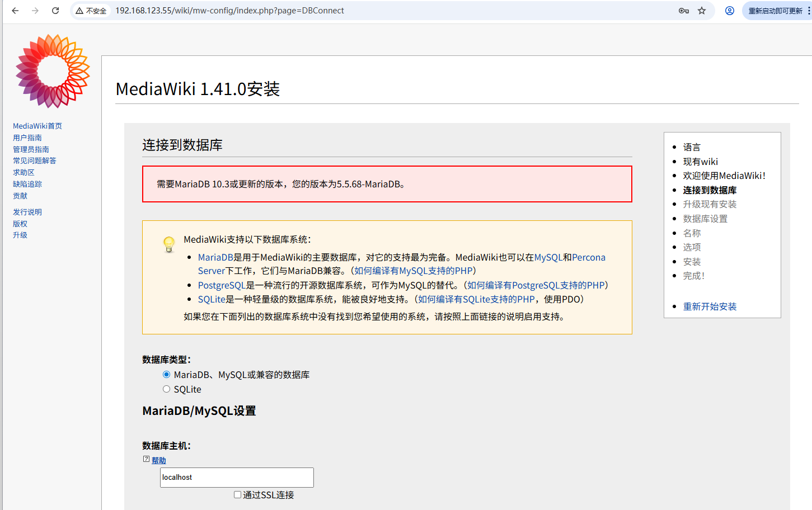Click the 不安全 security warning indicator
Image resolution: width=812 pixels, height=510 pixels.
(91, 11)
